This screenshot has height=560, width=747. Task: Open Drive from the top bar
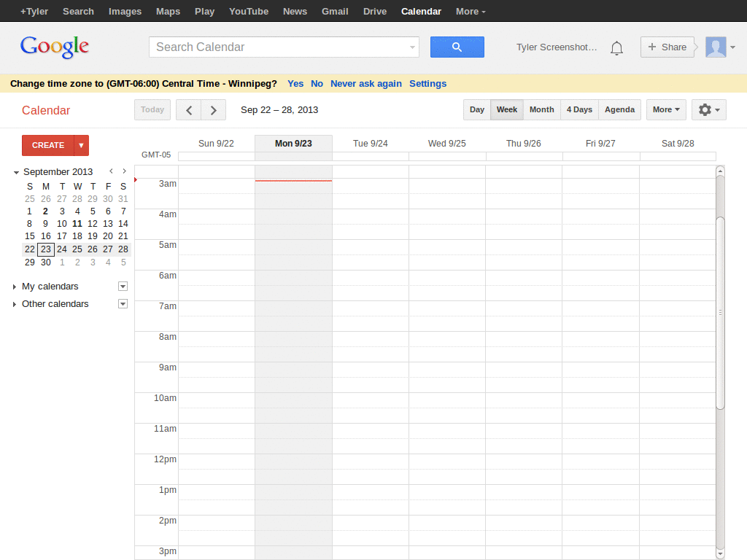pos(375,12)
